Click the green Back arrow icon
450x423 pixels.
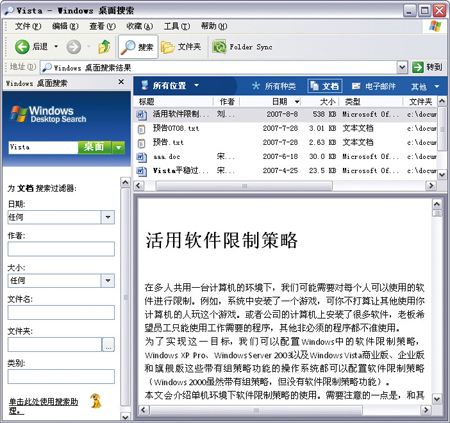pos(22,47)
